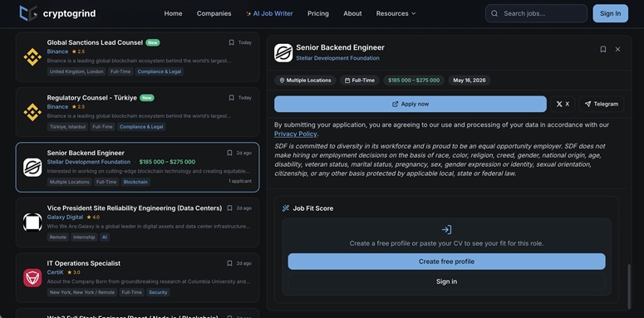Focus the Search jobs field

coord(536,13)
